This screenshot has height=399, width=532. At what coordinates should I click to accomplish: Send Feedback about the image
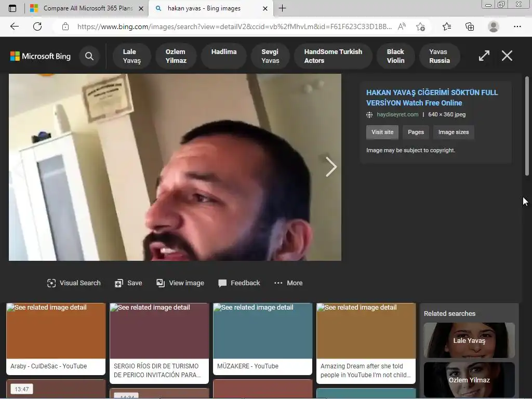pos(239,283)
